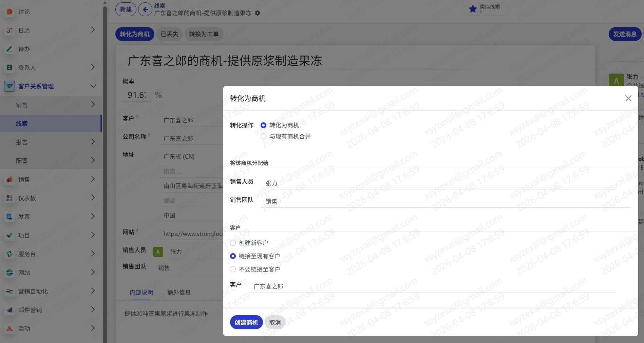
Task: Open the 销售团队 dropdown in dialog
Action: point(446,201)
